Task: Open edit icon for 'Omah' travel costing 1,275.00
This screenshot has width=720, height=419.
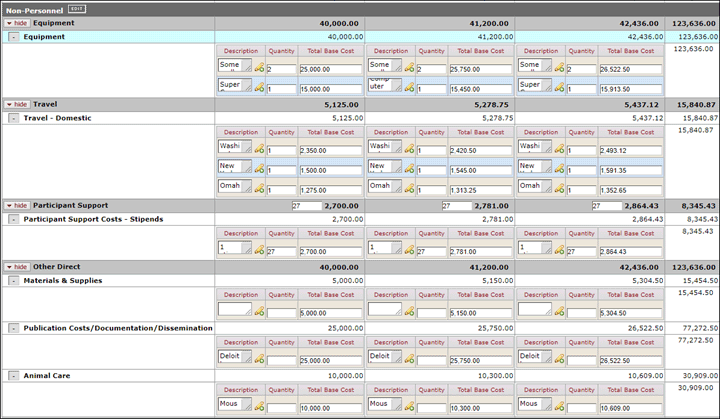Action: click(x=259, y=188)
